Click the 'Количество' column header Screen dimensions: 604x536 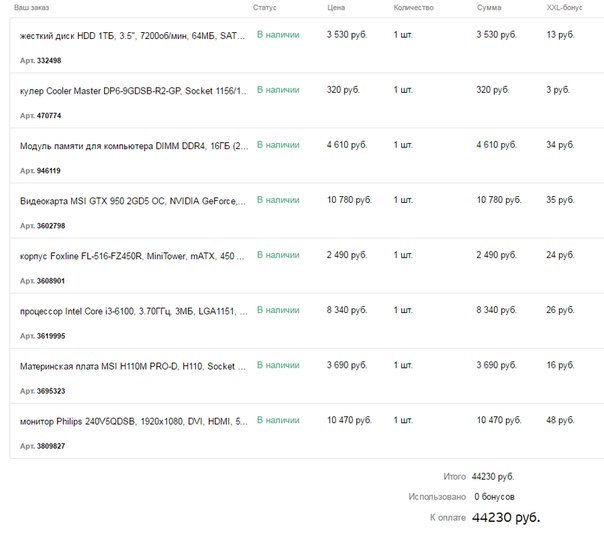[413, 7]
